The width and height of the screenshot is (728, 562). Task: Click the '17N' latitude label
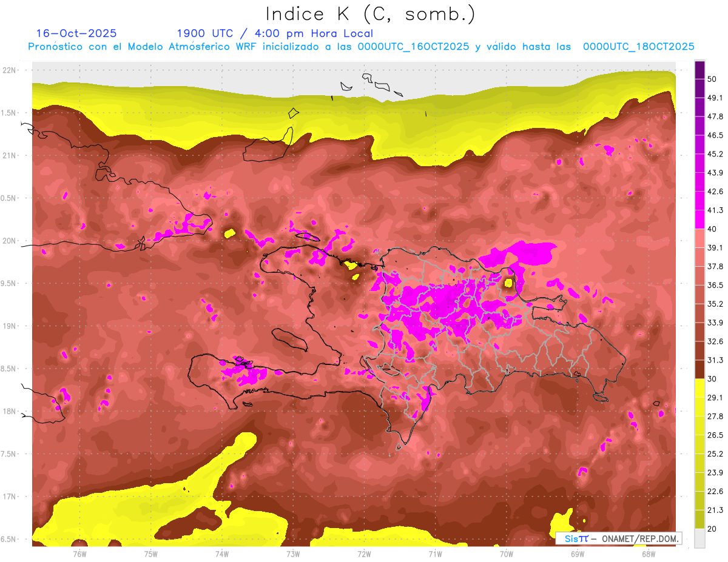10,497
